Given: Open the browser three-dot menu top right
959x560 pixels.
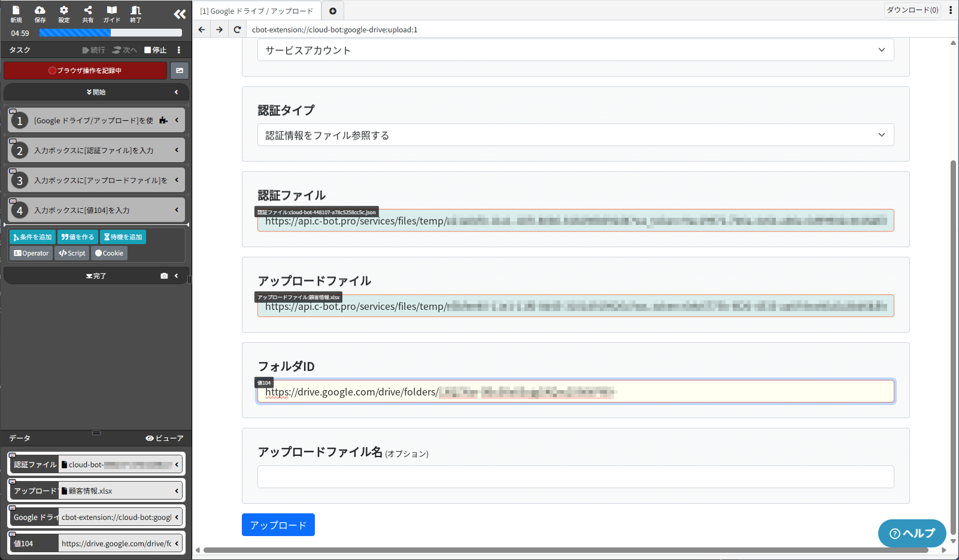Looking at the screenshot, I should 951,10.
